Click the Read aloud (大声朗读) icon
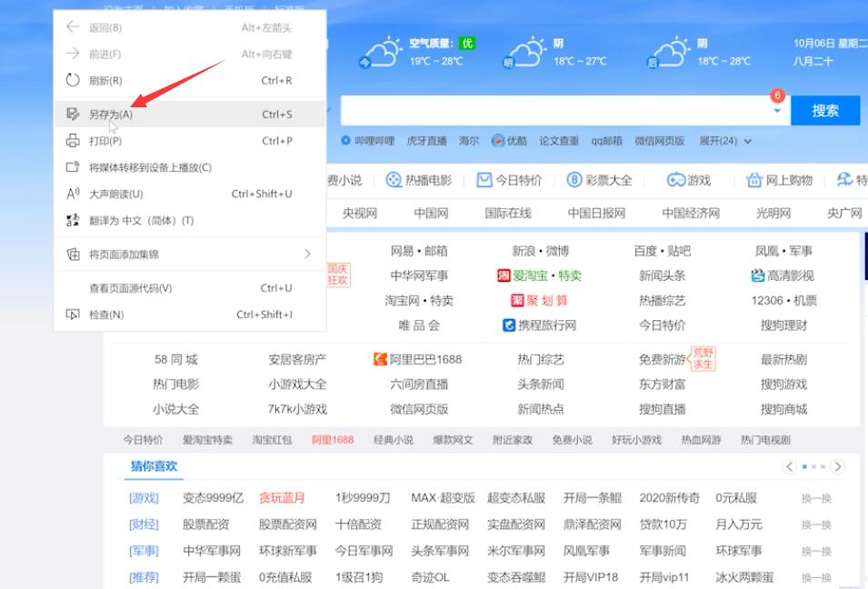Image resolution: width=868 pixels, height=589 pixels. [73, 194]
